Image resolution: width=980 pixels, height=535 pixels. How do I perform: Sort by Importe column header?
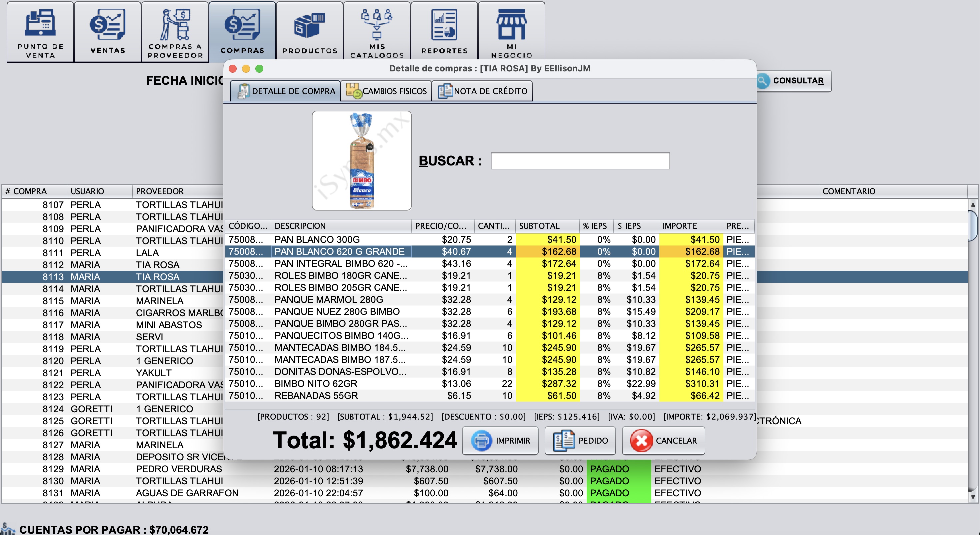coord(691,226)
